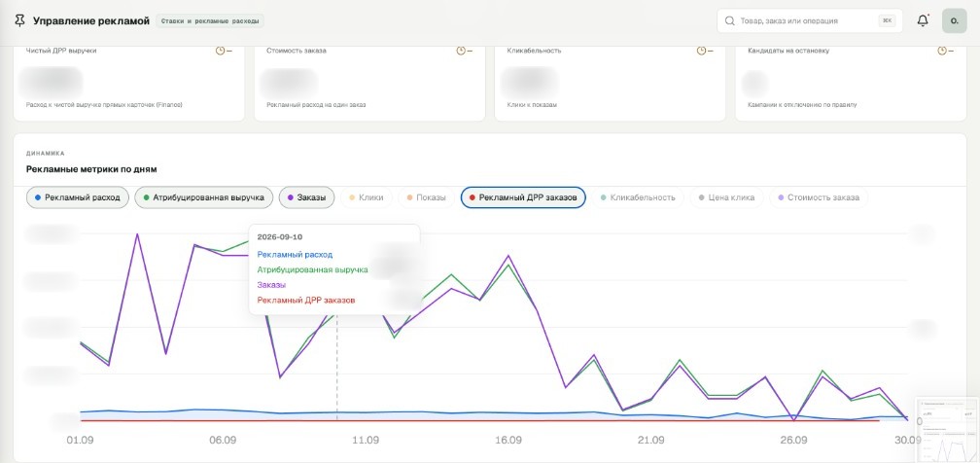Image resolution: width=980 pixels, height=463 pixels.
Task: Focus the Товар, заказ или операция search field
Action: coord(809,20)
